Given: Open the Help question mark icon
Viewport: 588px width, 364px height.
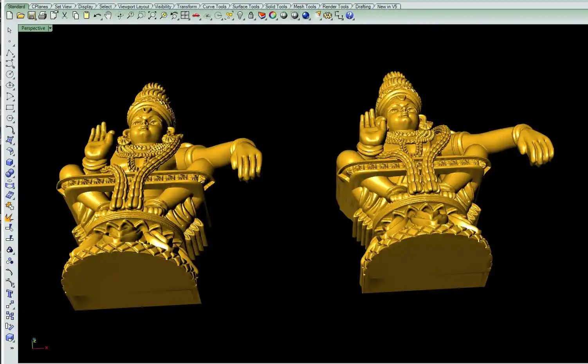Looking at the screenshot, I should click(x=350, y=15).
